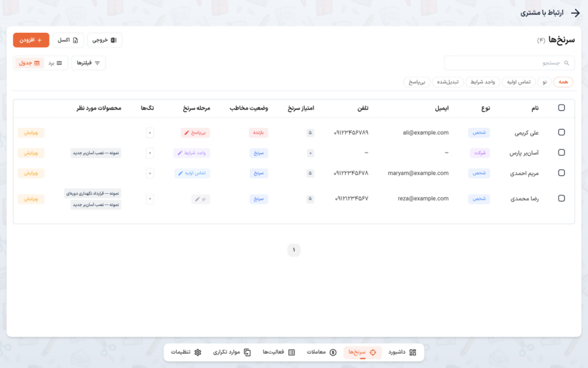Click pencil icon on واجد شرایط stage badge
The image size is (588, 368).
coord(180,153)
